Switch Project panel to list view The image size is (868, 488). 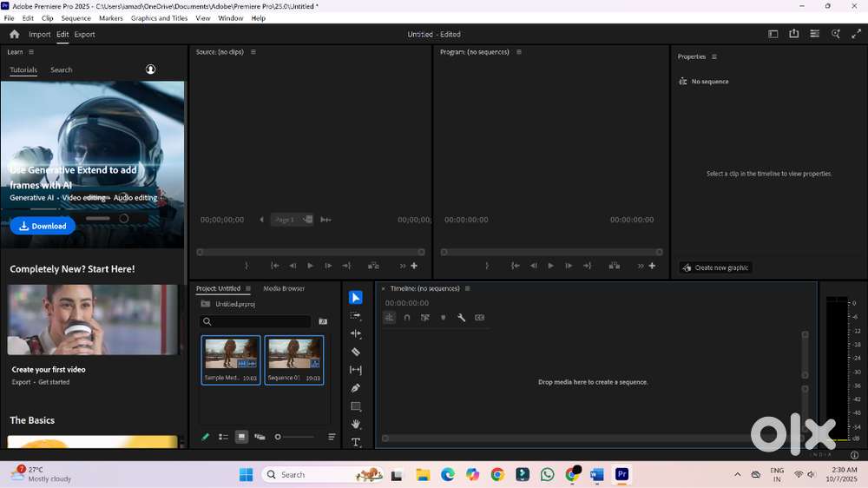(223, 437)
